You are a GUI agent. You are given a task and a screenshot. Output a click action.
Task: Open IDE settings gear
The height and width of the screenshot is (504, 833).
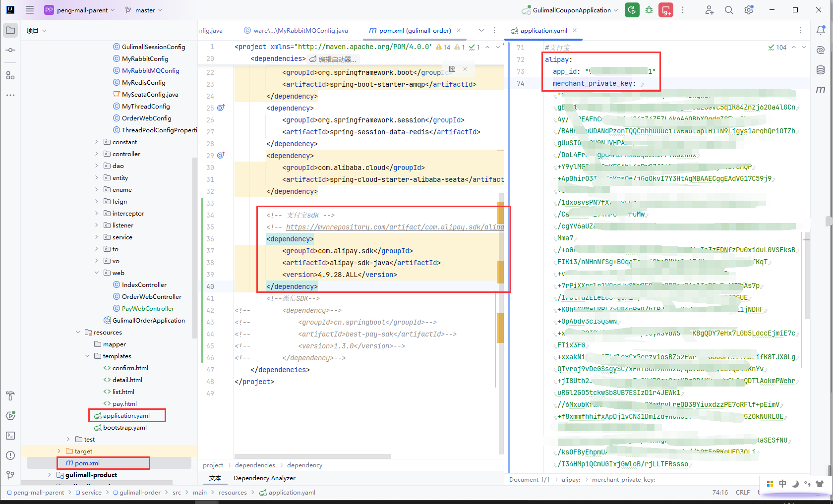pos(749,10)
